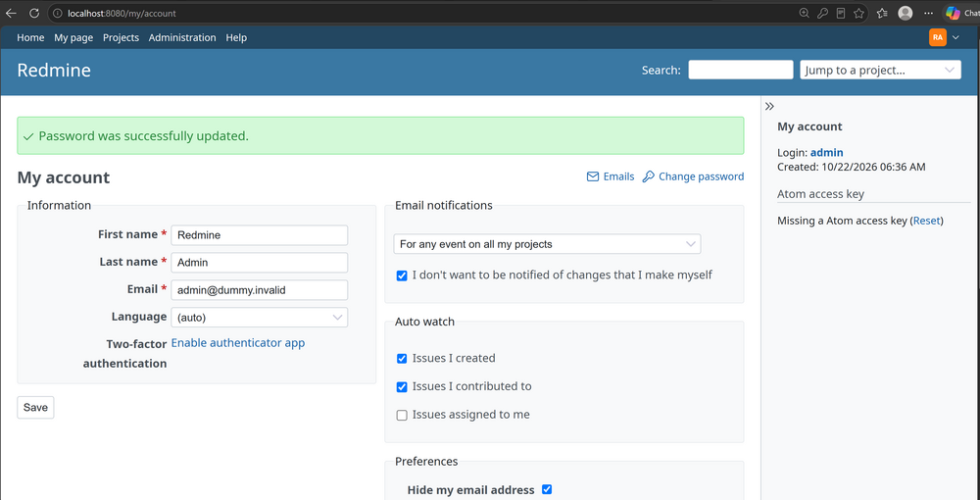
Task: Open the Change password link
Action: pos(702,176)
